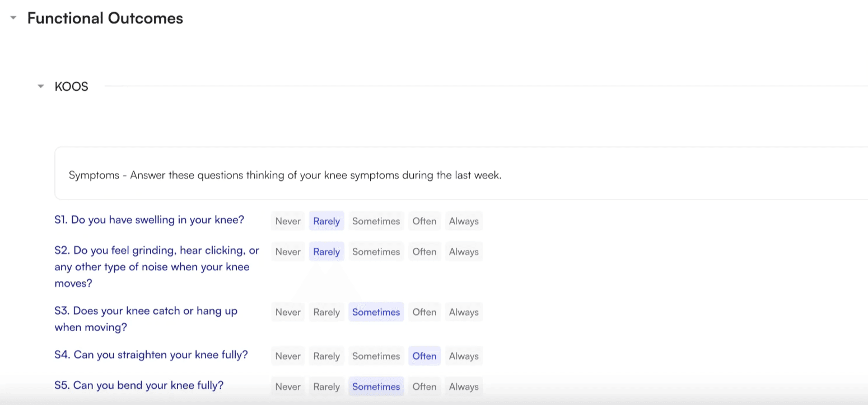
Task: Select Sometimes for S5 bend knee question
Action: tap(376, 387)
